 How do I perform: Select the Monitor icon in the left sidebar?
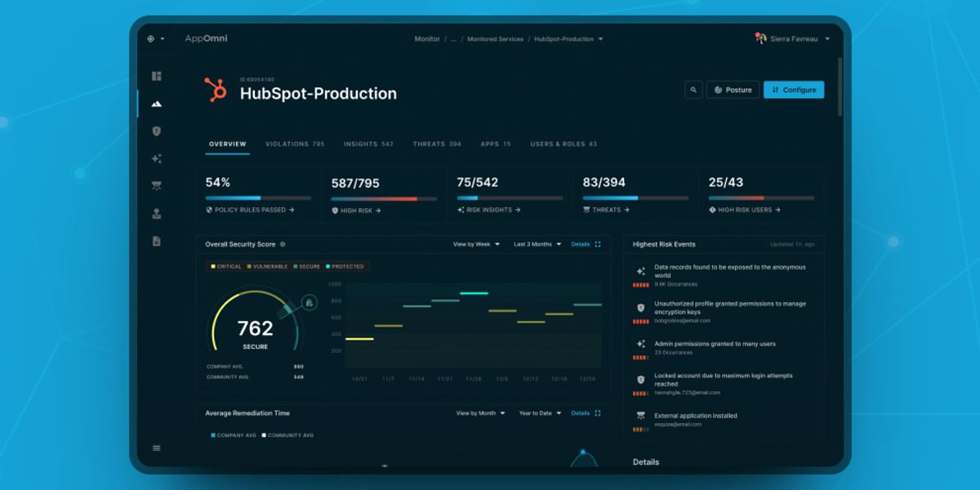pyautogui.click(x=157, y=104)
